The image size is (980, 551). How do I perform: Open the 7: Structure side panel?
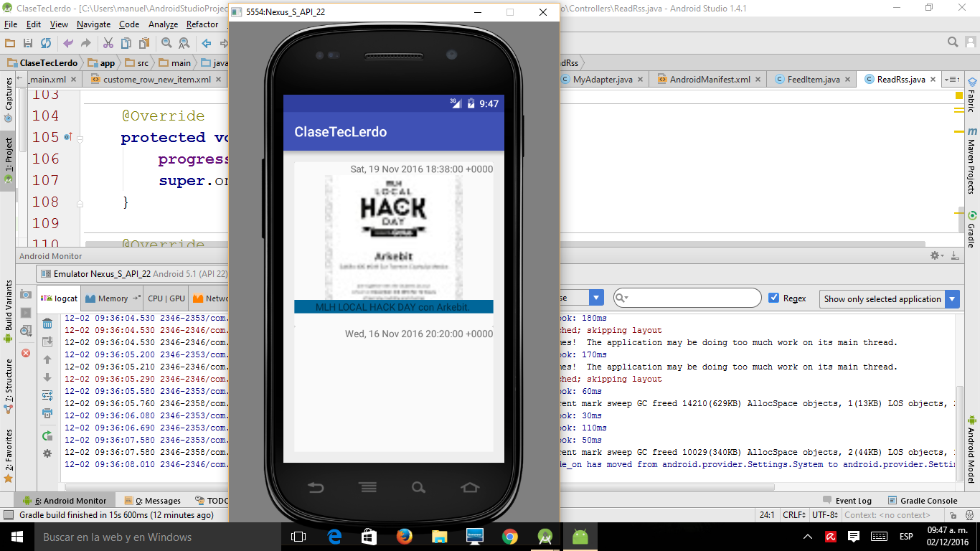click(8, 386)
